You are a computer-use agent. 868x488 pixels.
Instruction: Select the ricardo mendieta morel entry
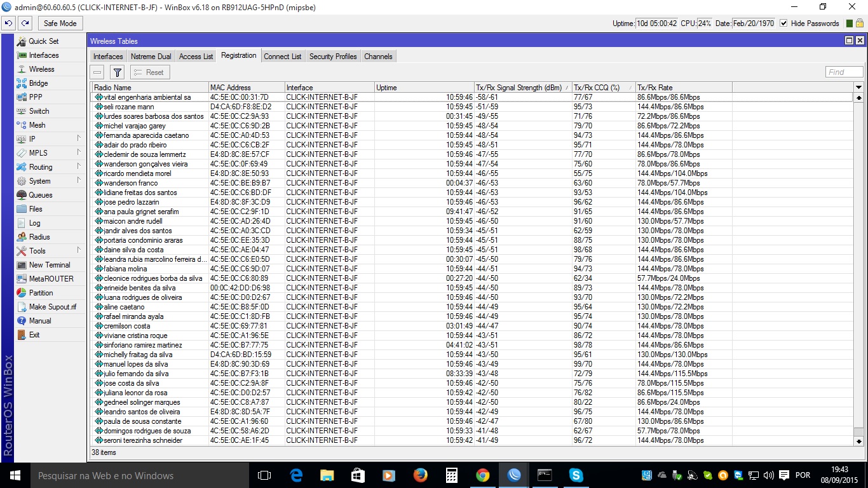click(x=472, y=173)
